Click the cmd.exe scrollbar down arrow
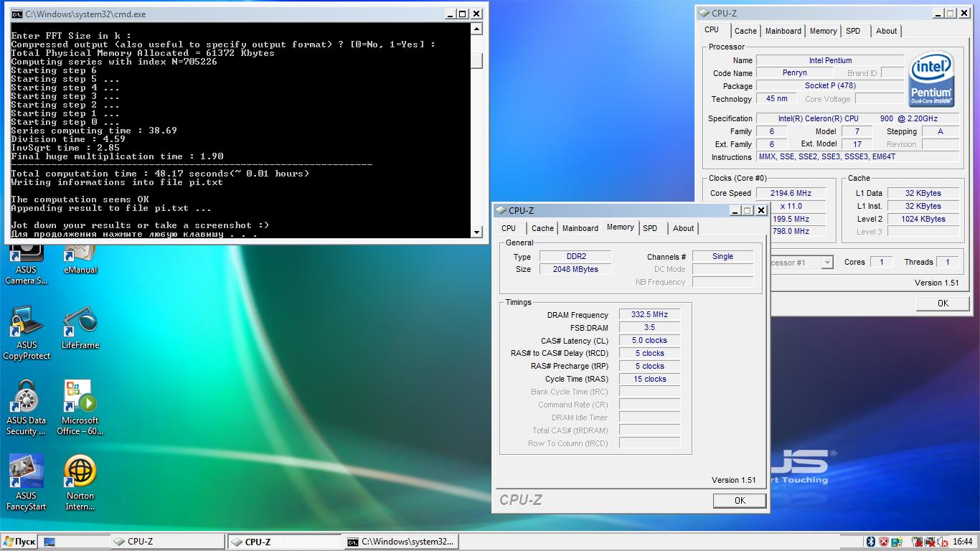The image size is (980, 551). (x=476, y=232)
